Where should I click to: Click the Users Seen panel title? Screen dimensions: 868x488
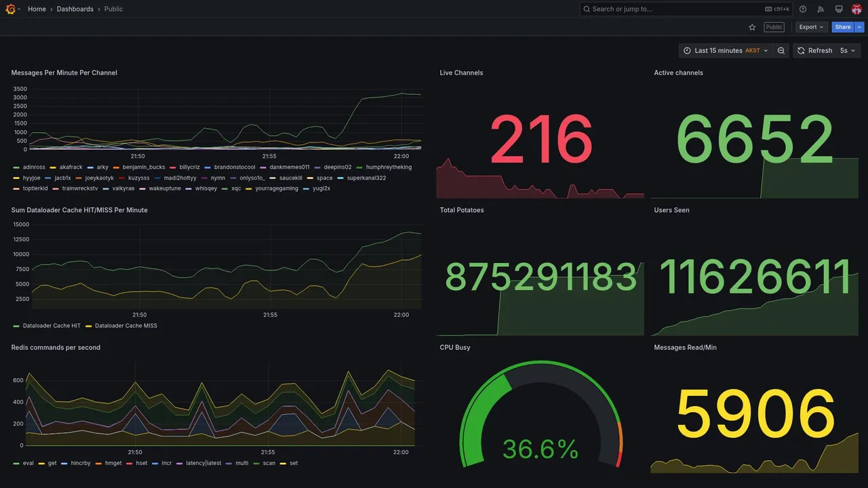click(x=671, y=210)
